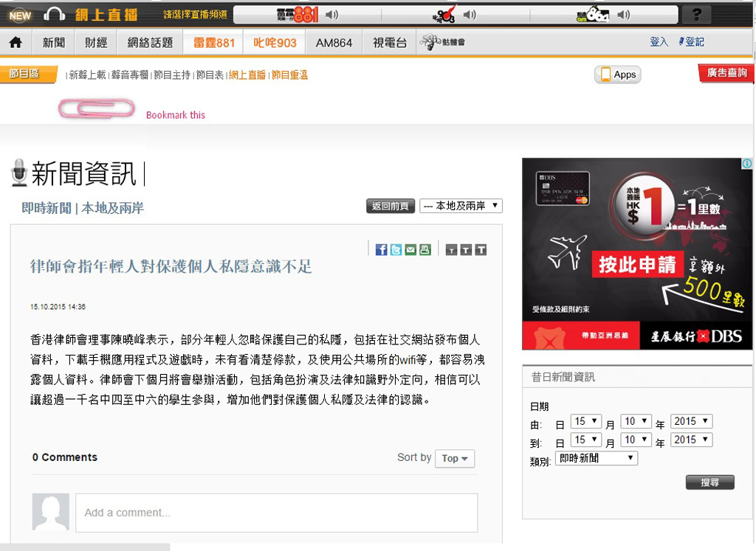Email this article via envelope icon
This screenshot has width=756, height=551.
(410, 250)
